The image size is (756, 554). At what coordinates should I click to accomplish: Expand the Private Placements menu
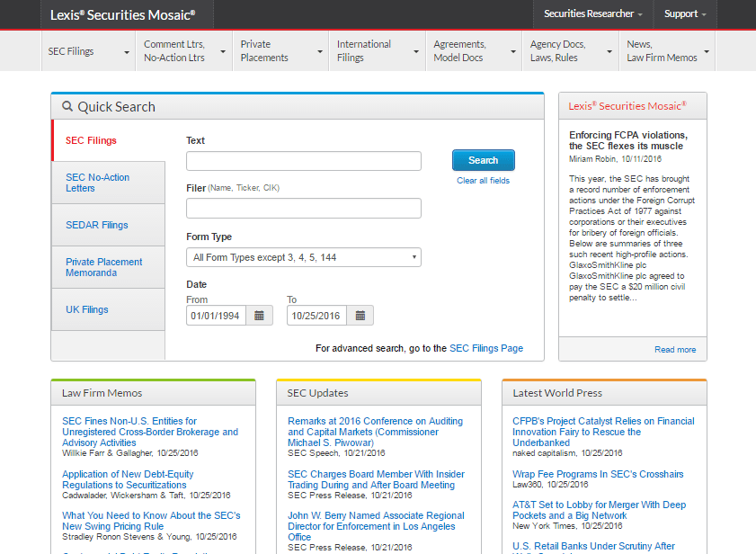(281, 51)
